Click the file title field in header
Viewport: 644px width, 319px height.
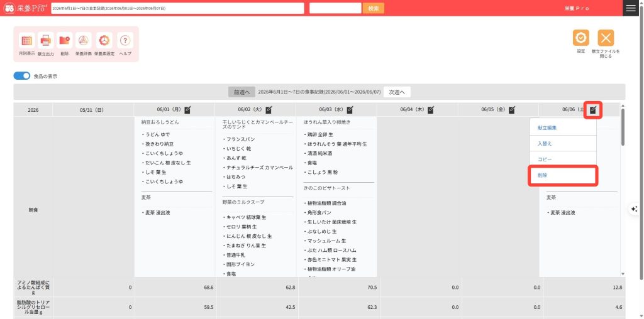(x=177, y=8)
